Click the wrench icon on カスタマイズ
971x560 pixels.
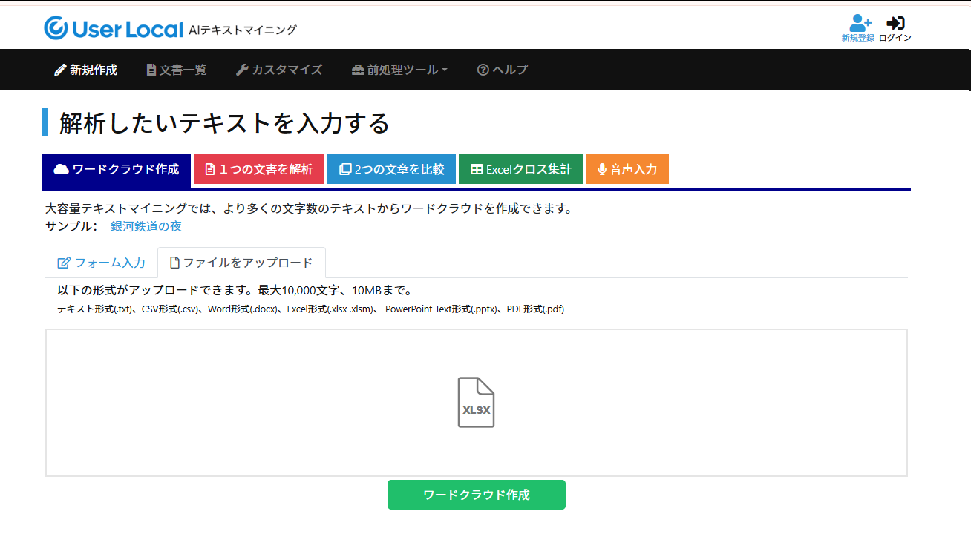tap(241, 69)
